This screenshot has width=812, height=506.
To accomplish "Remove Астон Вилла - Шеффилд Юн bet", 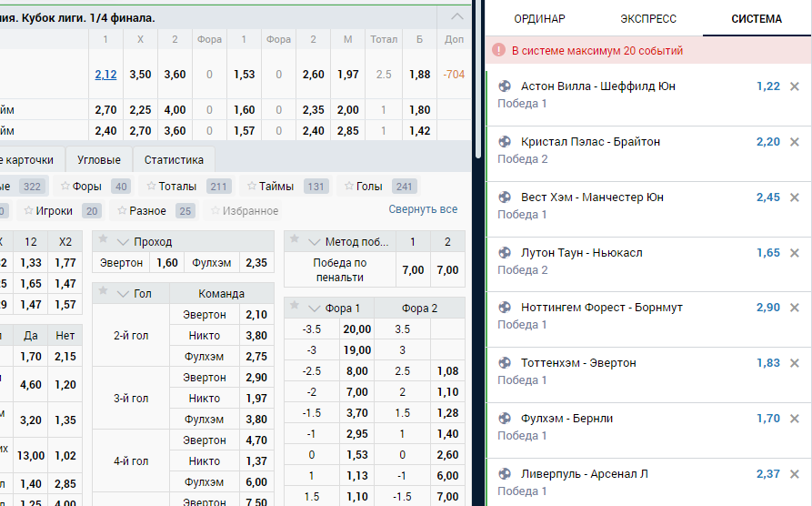I will point(795,86).
